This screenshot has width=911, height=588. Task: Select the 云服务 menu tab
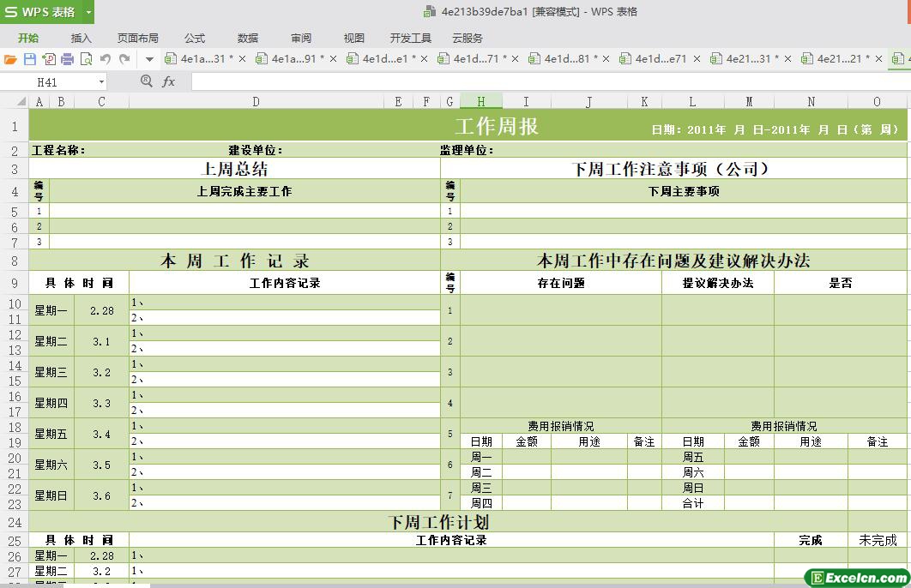pyautogui.click(x=468, y=38)
